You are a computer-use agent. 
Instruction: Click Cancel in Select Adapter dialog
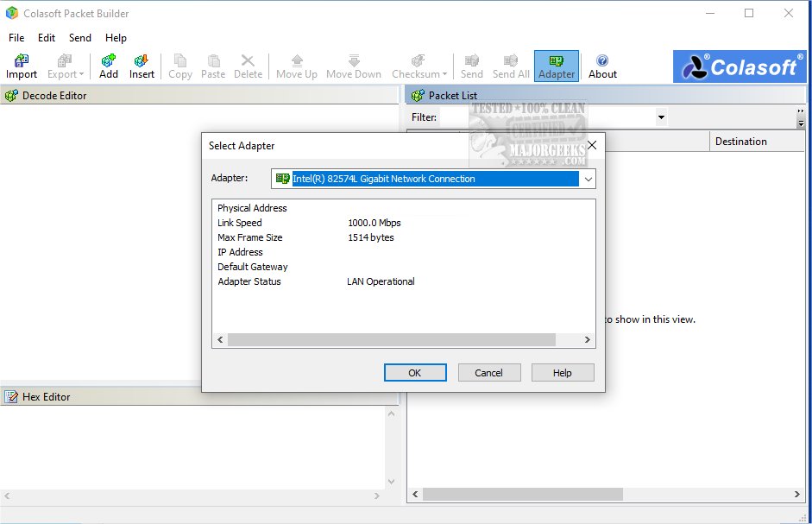489,373
